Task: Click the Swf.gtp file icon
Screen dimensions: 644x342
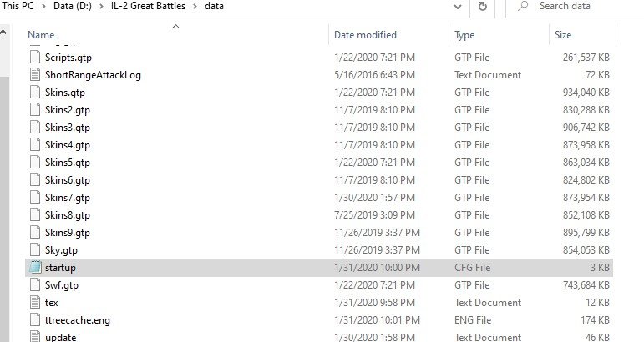Action: [x=34, y=284]
